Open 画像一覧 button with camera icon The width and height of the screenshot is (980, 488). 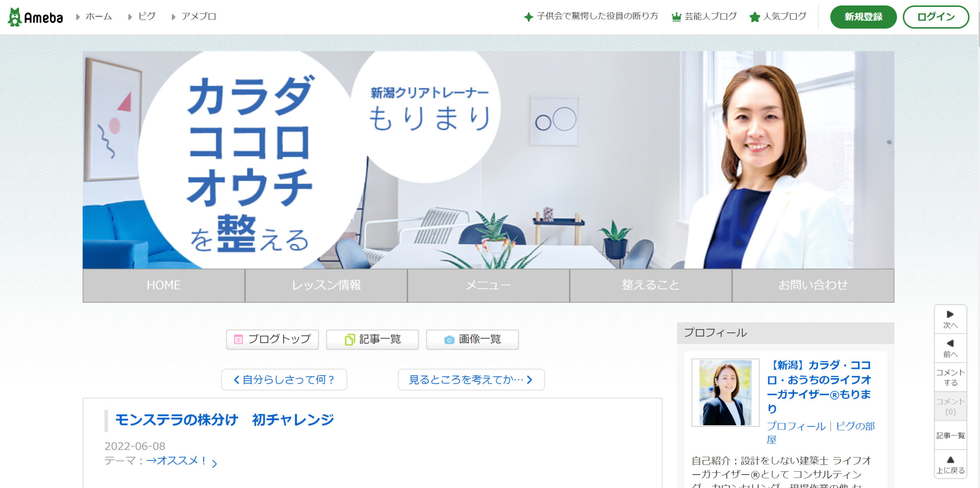[x=472, y=339]
